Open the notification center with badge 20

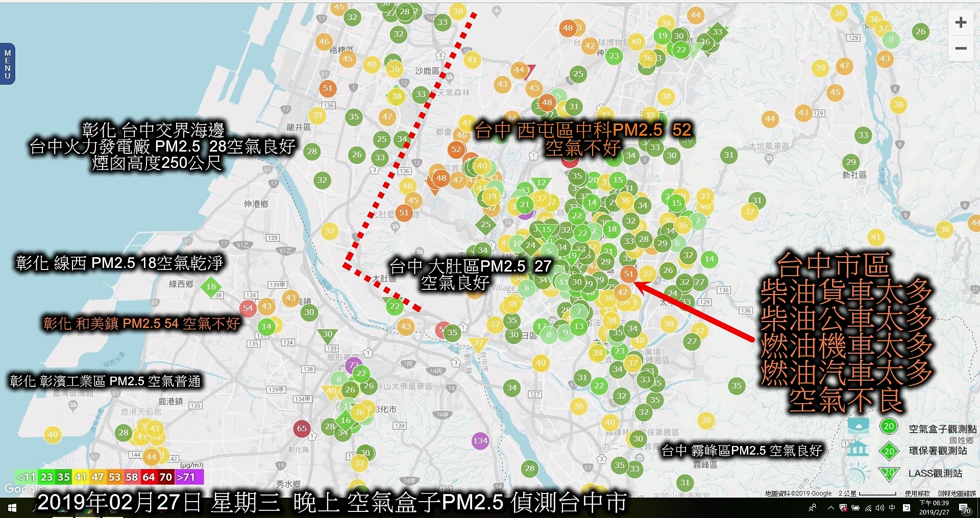click(966, 508)
